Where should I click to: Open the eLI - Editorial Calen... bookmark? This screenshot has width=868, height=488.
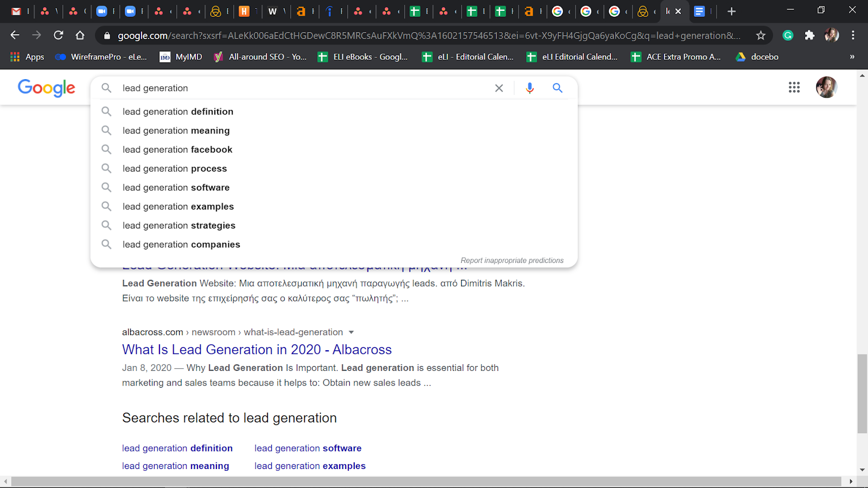pyautogui.click(x=468, y=56)
